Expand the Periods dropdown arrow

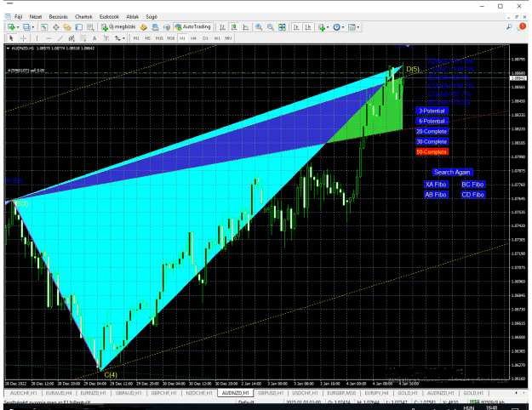point(343,27)
